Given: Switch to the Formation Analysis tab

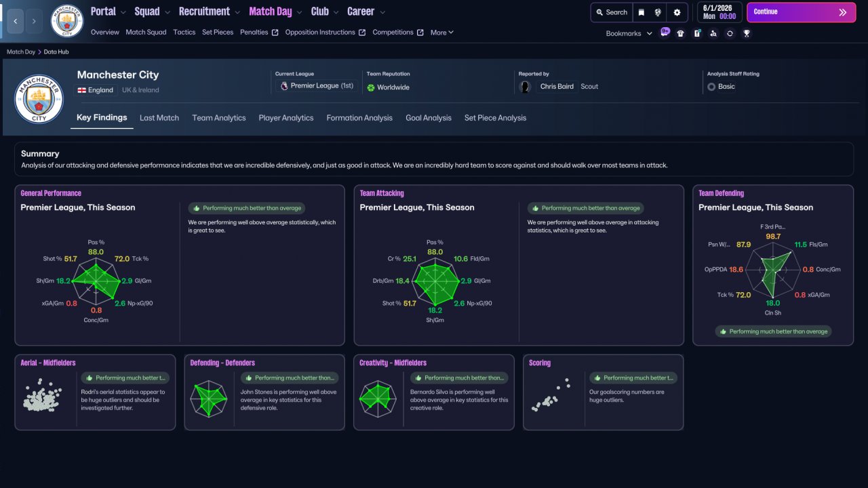Looking at the screenshot, I should click(x=359, y=118).
